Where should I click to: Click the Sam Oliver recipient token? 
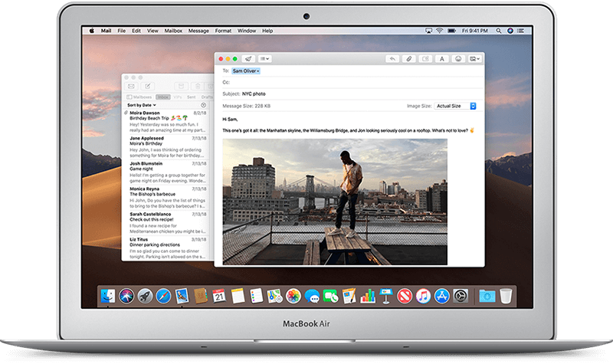click(x=246, y=71)
